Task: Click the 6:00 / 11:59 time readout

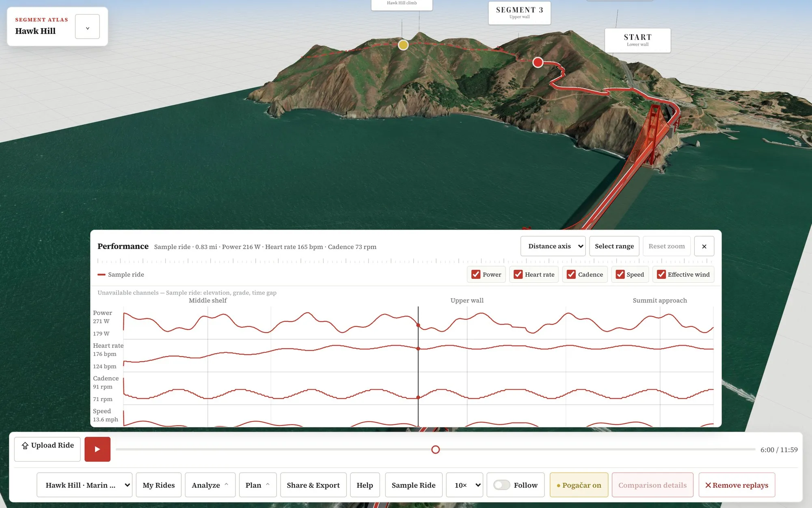Action: (779, 449)
